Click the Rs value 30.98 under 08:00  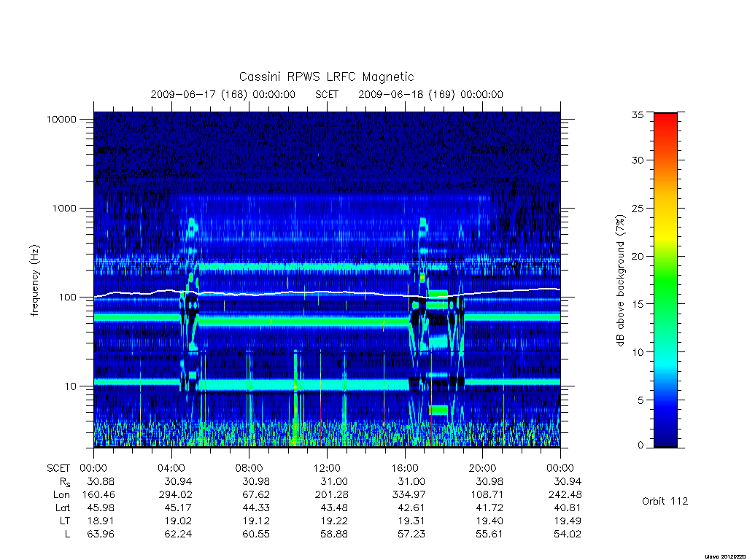(x=256, y=481)
